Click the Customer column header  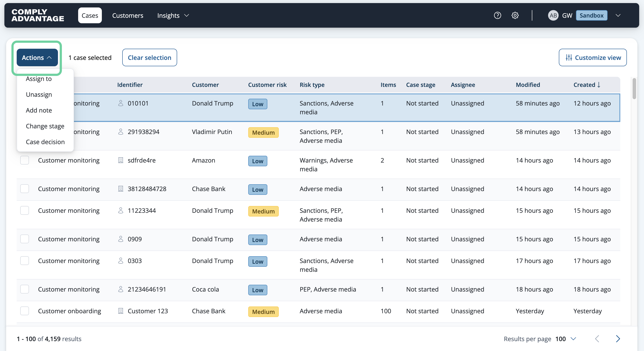pos(205,85)
